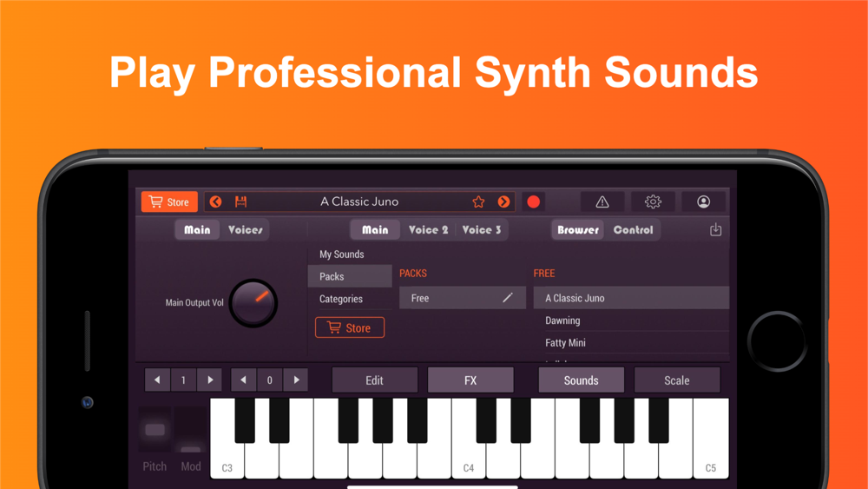Image resolution: width=868 pixels, height=489 pixels.
Task: Decrease the transpose value showing 0
Action: 244,380
